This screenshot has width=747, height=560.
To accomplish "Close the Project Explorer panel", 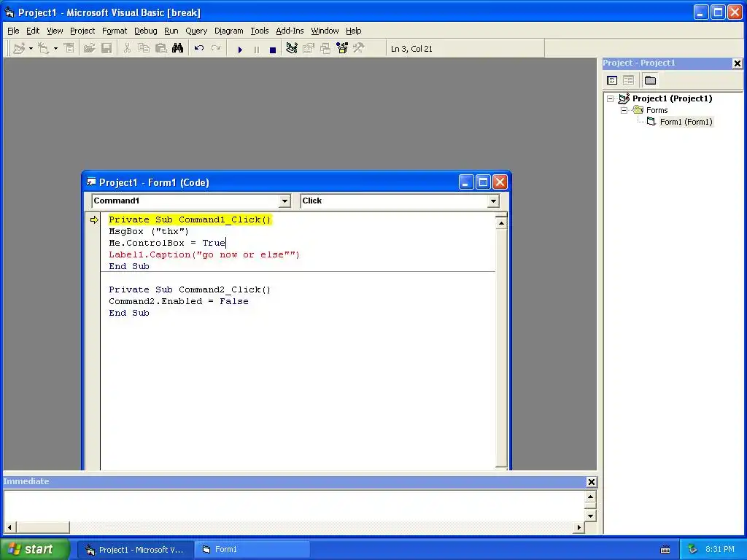I will click(x=737, y=63).
